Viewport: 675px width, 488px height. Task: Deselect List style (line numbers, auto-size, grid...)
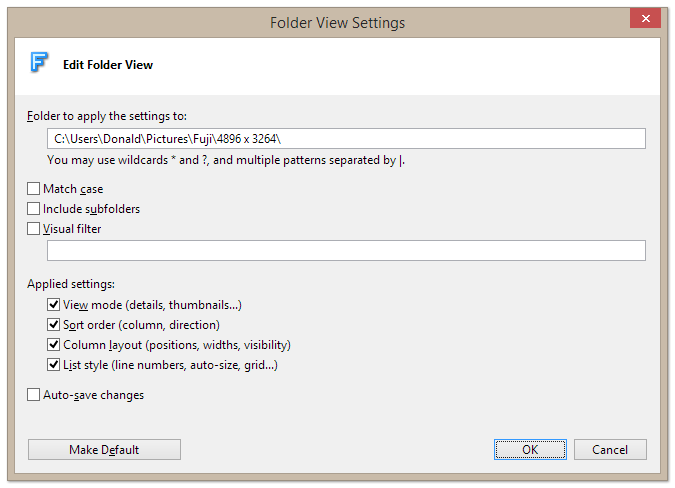[x=55, y=365]
